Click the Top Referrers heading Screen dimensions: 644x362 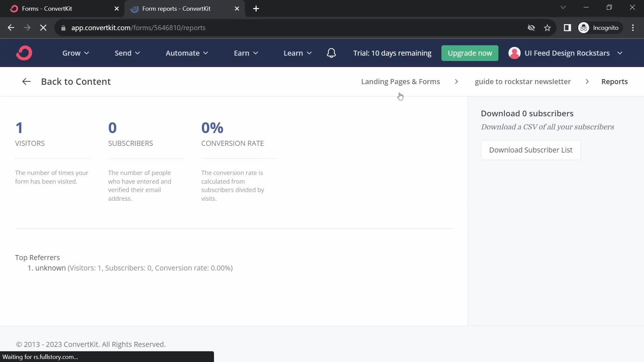click(38, 257)
